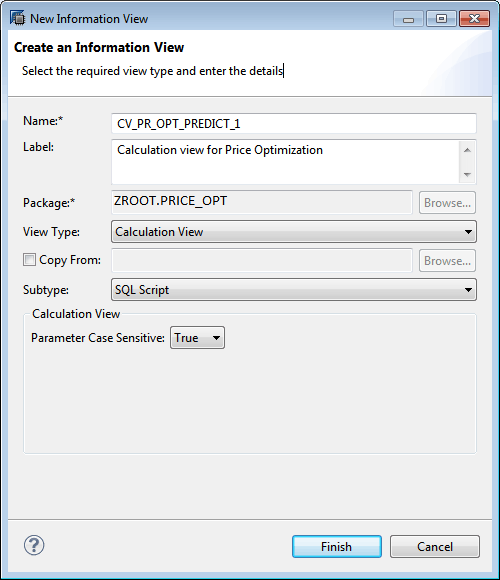Click the empty Copy From text field
This screenshot has height=580, width=500.
(262, 260)
